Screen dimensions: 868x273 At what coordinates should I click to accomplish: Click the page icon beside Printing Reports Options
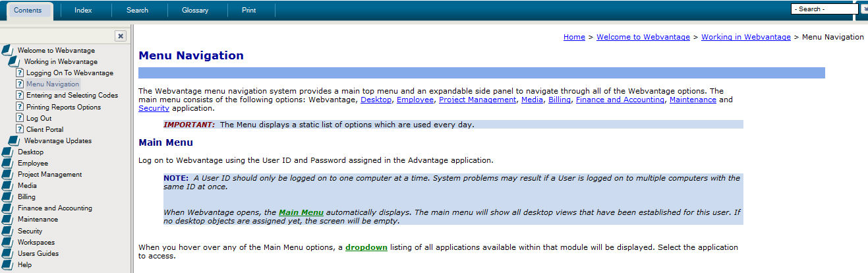coord(20,107)
